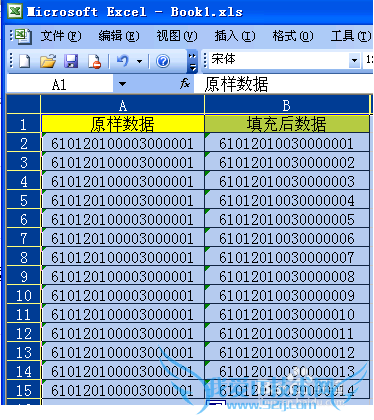Undo the last action
The image size is (374, 420).
point(122,61)
